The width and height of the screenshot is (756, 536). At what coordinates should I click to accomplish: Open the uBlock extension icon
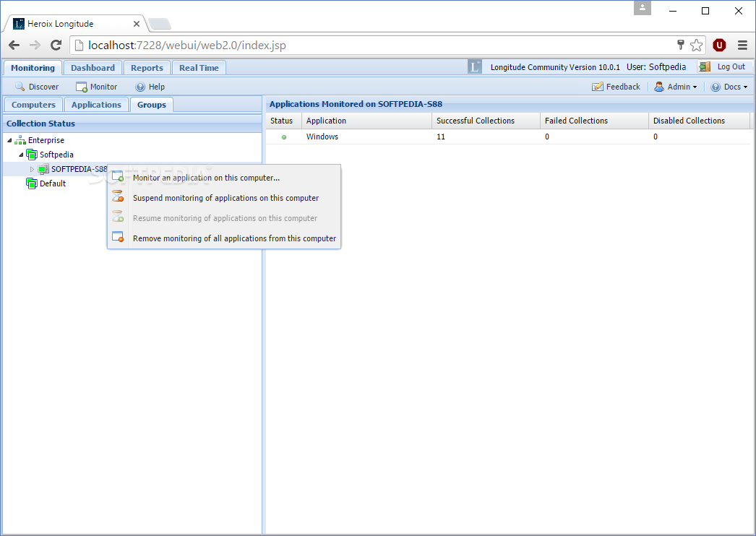[719, 46]
